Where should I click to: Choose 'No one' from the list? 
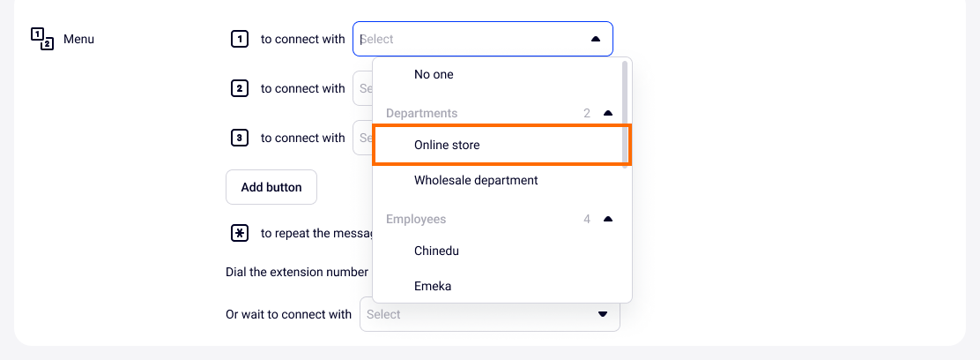[x=434, y=74]
